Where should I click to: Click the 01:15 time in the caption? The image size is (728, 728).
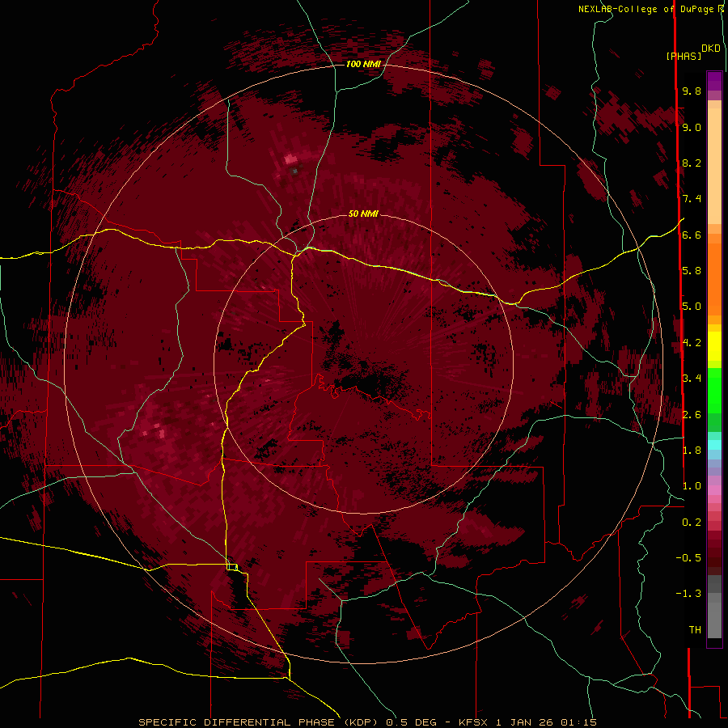click(578, 722)
